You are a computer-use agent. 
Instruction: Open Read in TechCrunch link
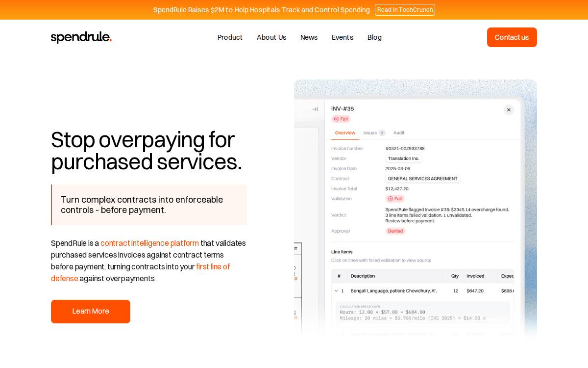tap(405, 10)
